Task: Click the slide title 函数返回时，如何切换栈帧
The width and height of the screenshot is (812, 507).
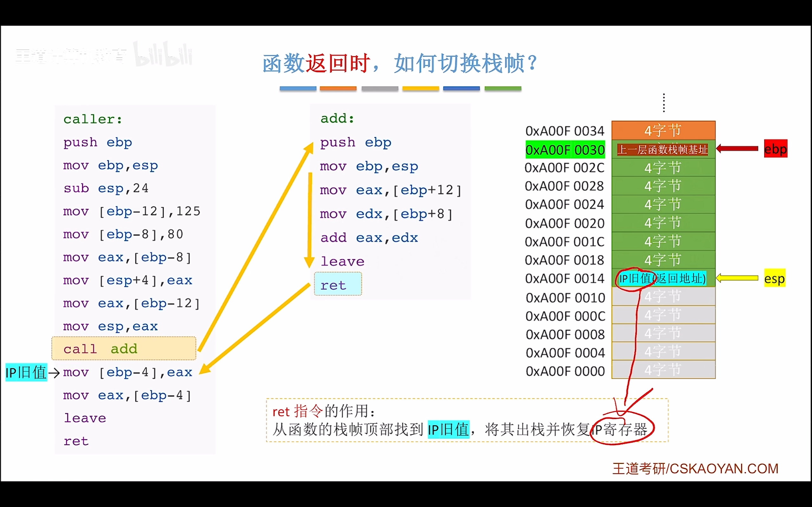Action: pyautogui.click(x=399, y=64)
